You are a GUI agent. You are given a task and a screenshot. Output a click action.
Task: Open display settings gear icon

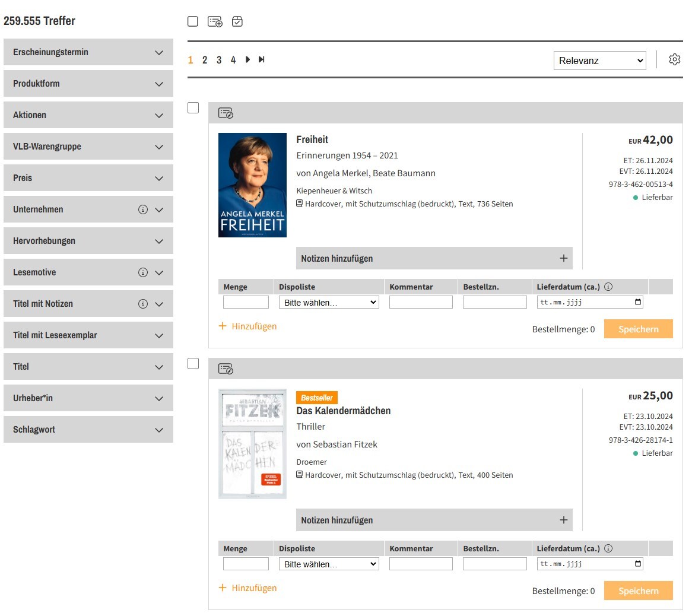[674, 59]
